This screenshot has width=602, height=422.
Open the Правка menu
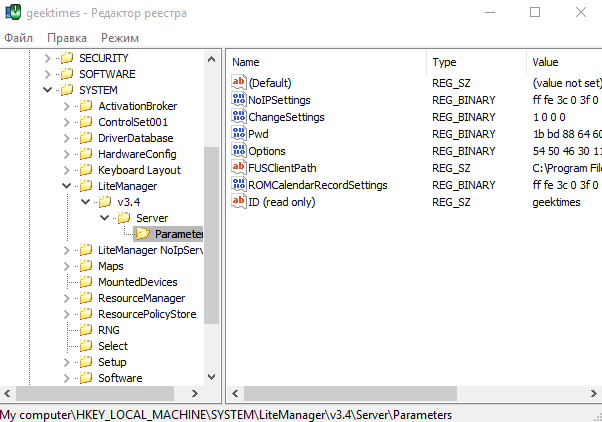point(67,38)
